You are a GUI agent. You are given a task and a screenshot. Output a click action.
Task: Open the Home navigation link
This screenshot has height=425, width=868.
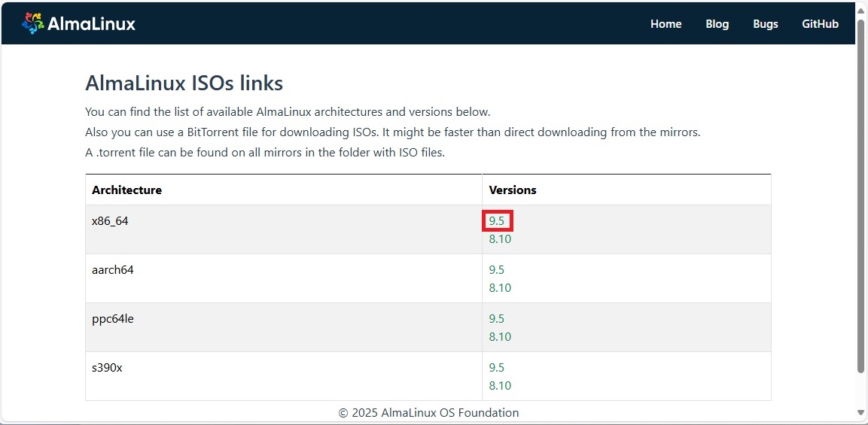(x=666, y=24)
